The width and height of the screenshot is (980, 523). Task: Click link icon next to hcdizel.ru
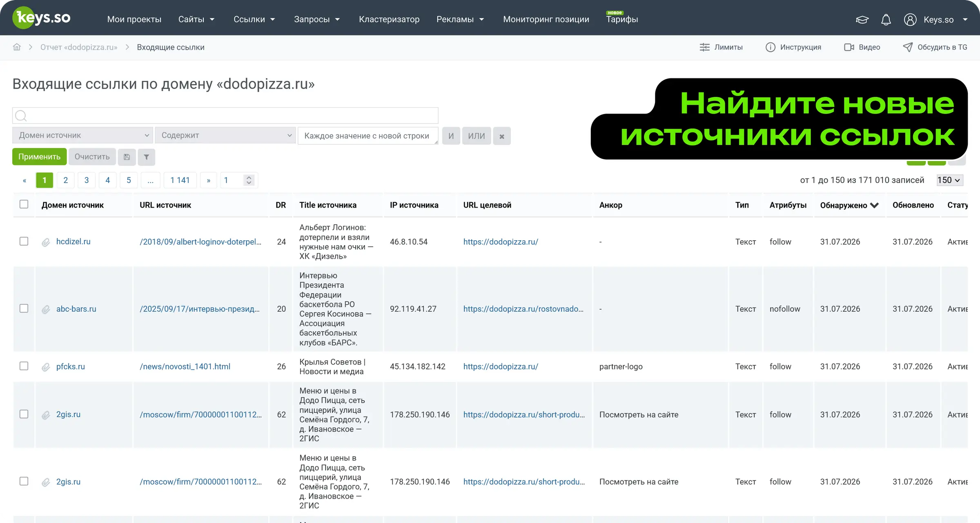point(46,242)
